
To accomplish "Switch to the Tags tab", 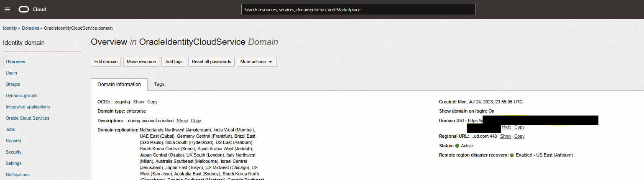I will pos(159,84).
